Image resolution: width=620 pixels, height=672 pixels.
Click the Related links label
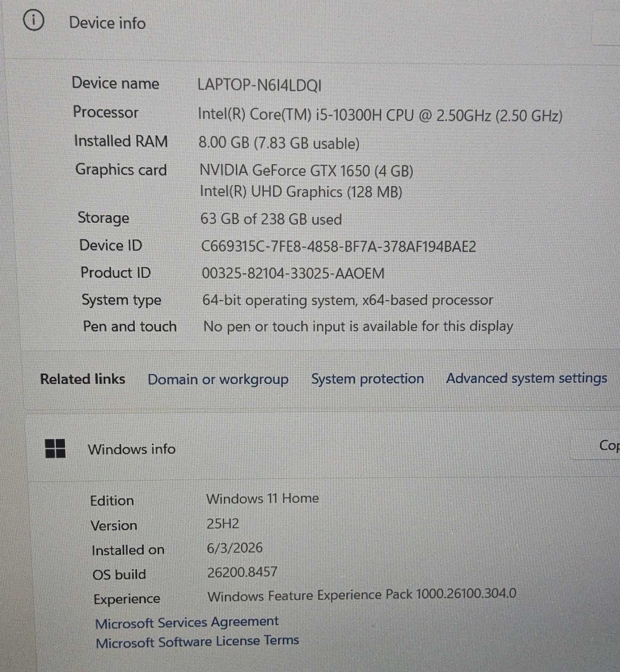83,379
